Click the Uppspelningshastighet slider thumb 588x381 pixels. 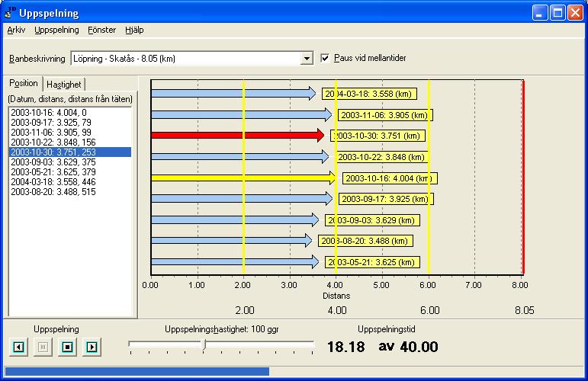204,344
